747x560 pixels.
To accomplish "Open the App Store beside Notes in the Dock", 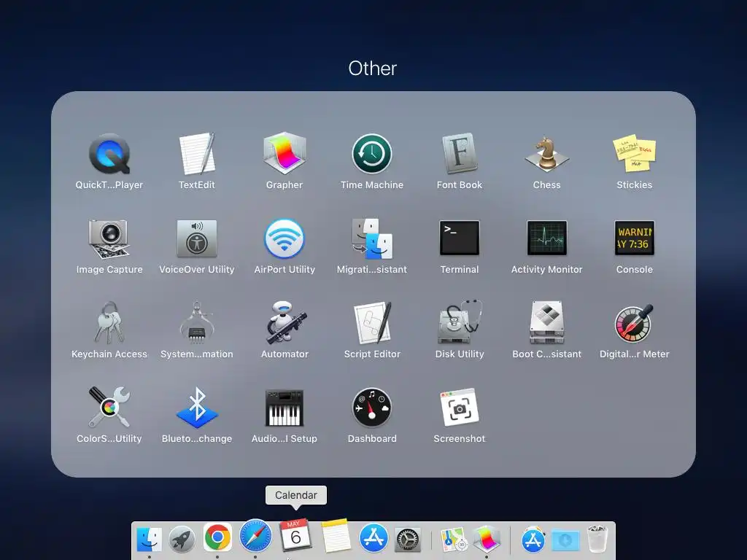I will pyautogui.click(x=373, y=538).
